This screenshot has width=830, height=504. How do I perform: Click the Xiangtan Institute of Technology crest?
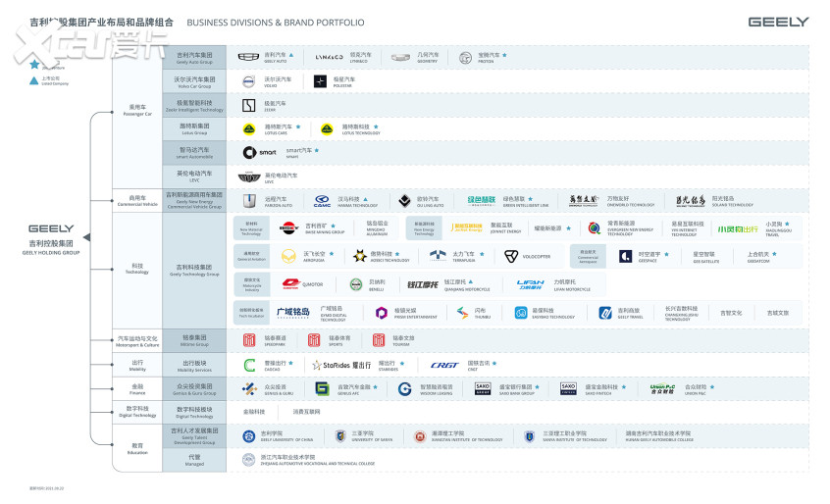[420, 437]
